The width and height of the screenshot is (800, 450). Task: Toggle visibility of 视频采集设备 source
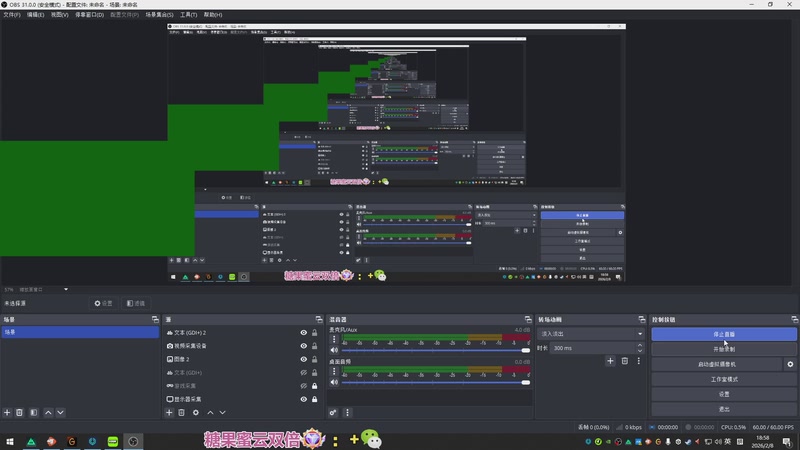[304, 346]
